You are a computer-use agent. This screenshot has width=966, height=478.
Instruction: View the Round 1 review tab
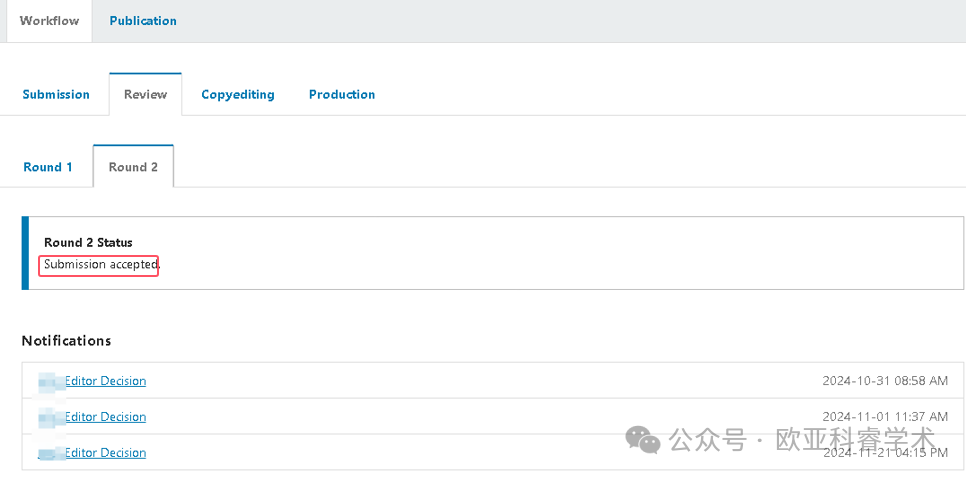48,167
